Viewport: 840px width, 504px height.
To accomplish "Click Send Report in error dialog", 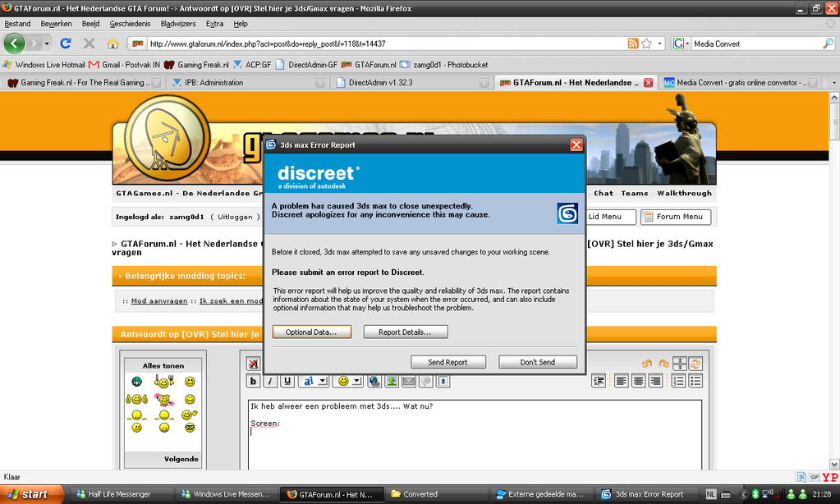I will tap(448, 362).
